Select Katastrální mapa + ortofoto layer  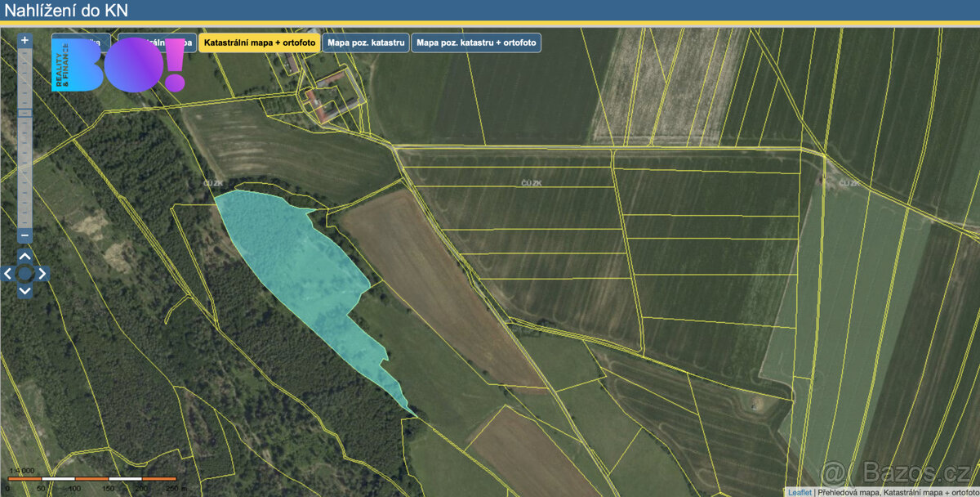point(259,43)
